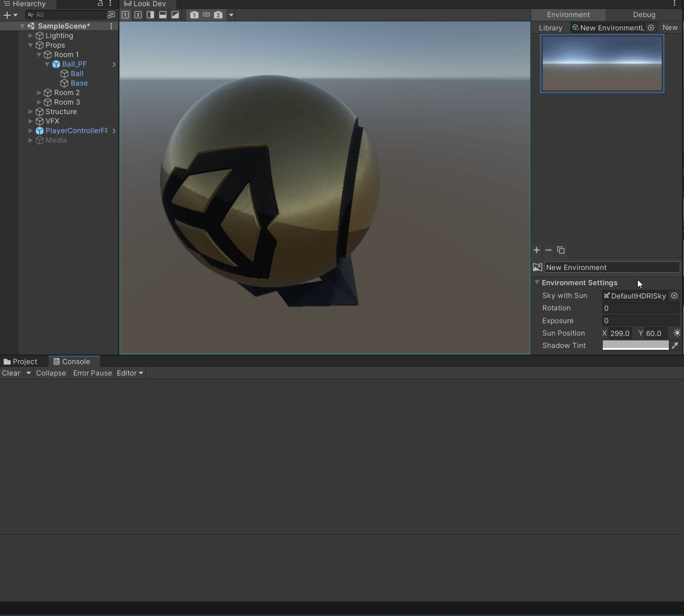Open the Shadow Tint color swatch
The image size is (684, 616).
pyautogui.click(x=636, y=346)
